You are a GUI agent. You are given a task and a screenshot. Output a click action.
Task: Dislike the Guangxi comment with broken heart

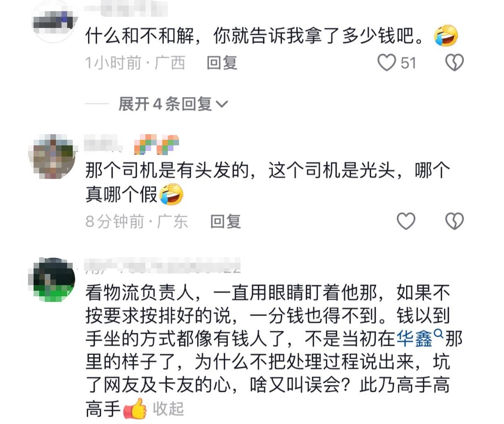pos(454,62)
